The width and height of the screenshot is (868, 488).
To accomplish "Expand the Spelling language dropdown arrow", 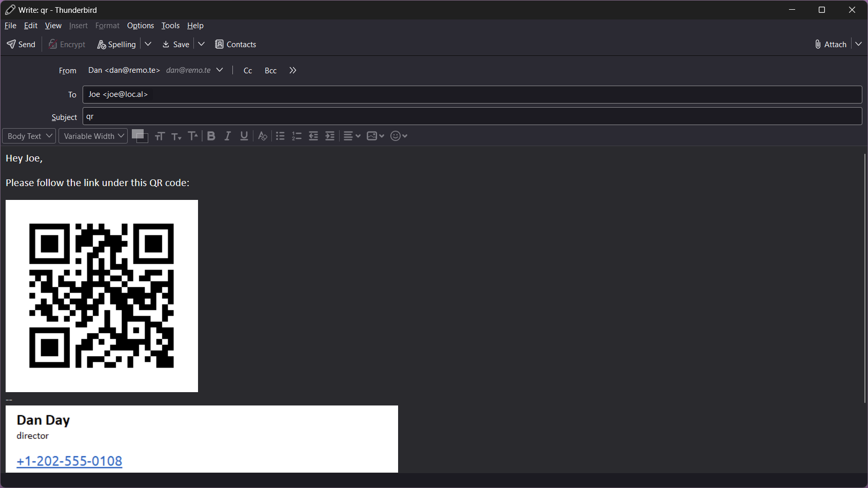I will 148,44.
